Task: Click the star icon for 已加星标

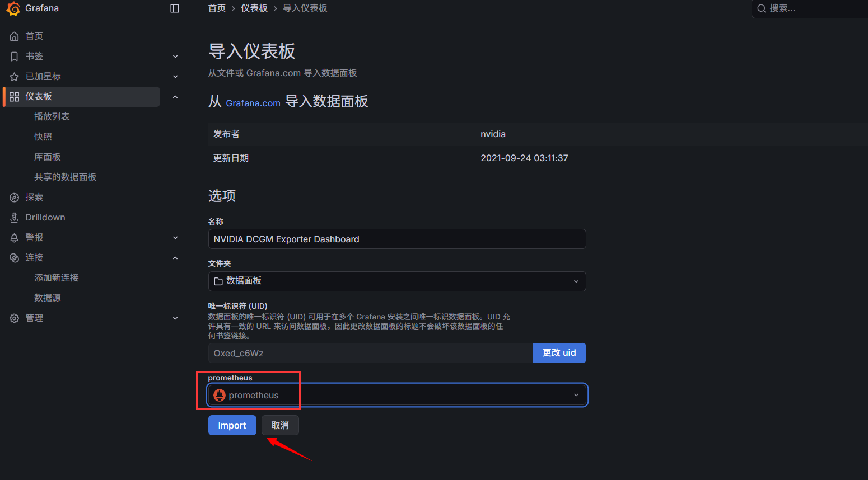Action: click(x=15, y=77)
